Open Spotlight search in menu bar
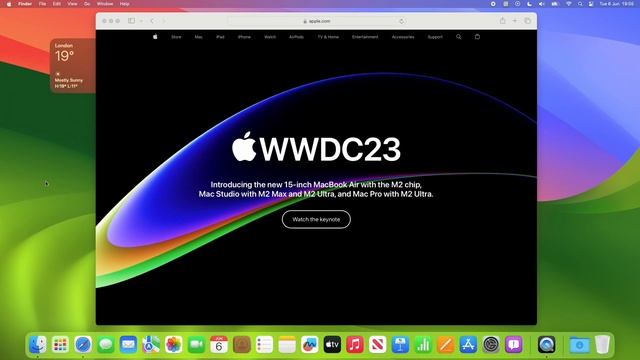Image resolution: width=640 pixels, height=360 pixels. [x=580, y=4]
